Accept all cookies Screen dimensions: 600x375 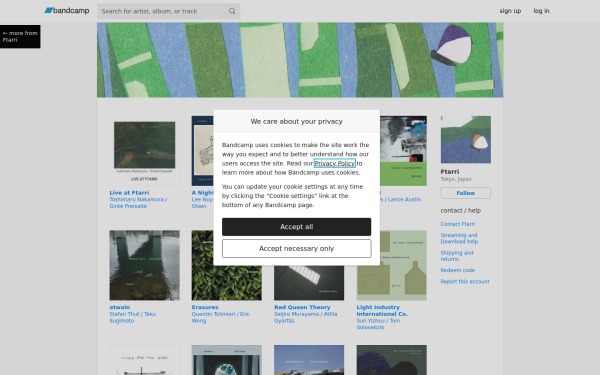point(297,227)
